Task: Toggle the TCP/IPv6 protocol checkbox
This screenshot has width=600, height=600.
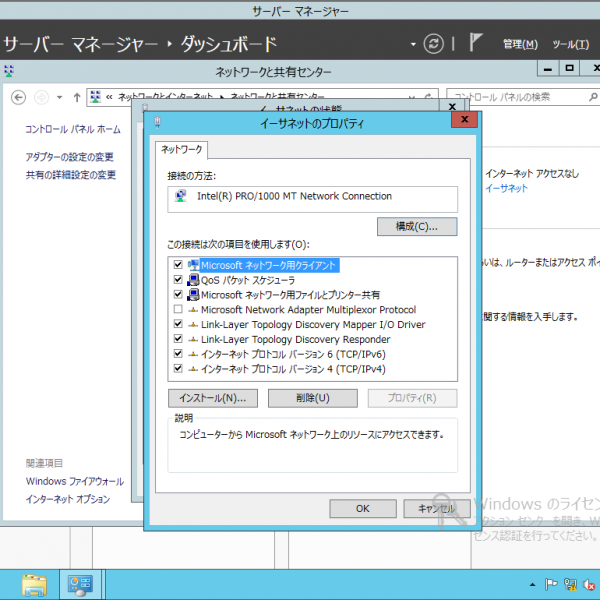Action: 178,354
